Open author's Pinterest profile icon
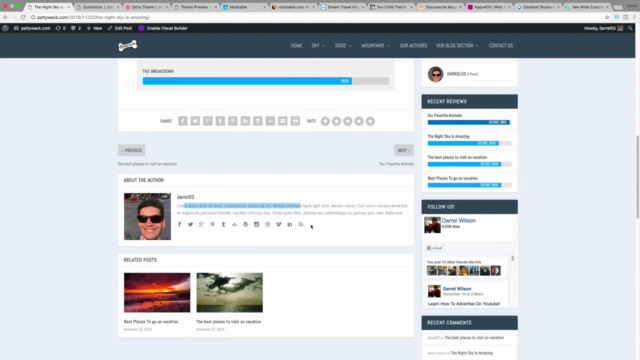Viewport: 640px width, 360px height. (x=212, y=224)
